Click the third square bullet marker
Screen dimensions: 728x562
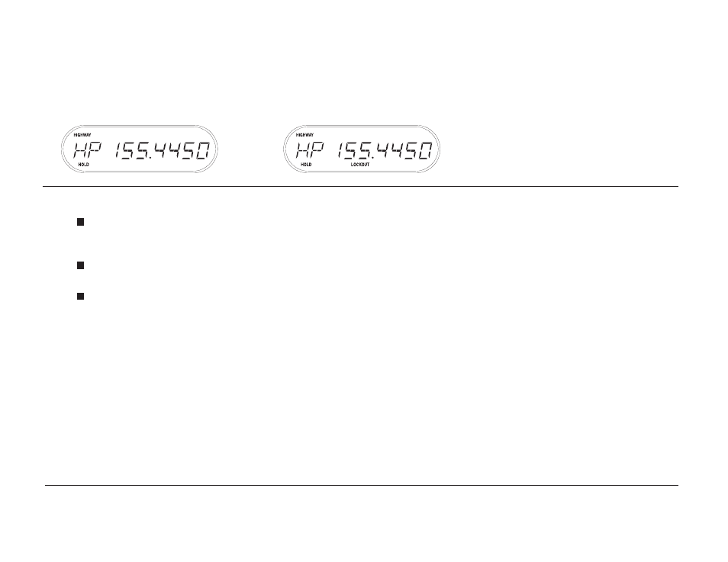[80, 296]
